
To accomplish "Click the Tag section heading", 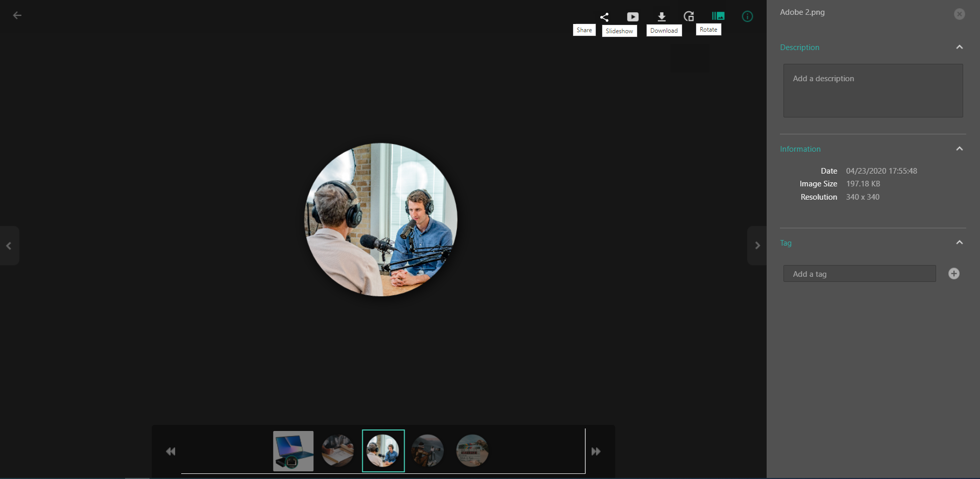I will pyautogui.click(x=786, y=243).
